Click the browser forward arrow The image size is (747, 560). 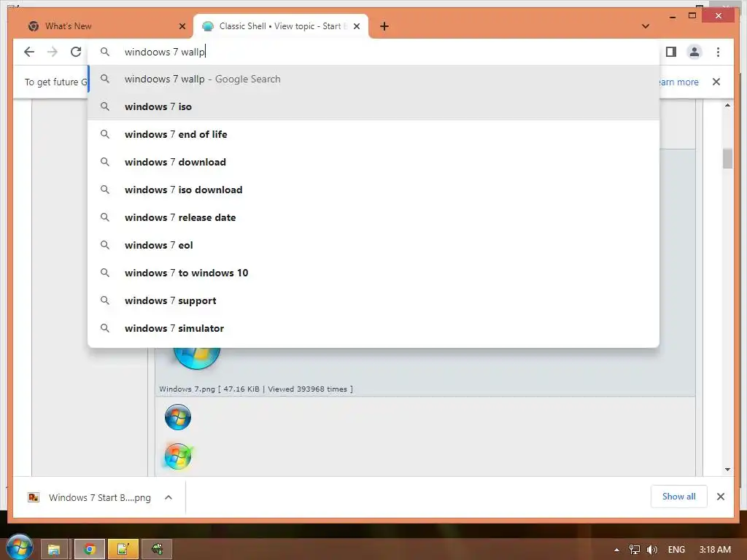pyautogui.click(x=52, y=52)
